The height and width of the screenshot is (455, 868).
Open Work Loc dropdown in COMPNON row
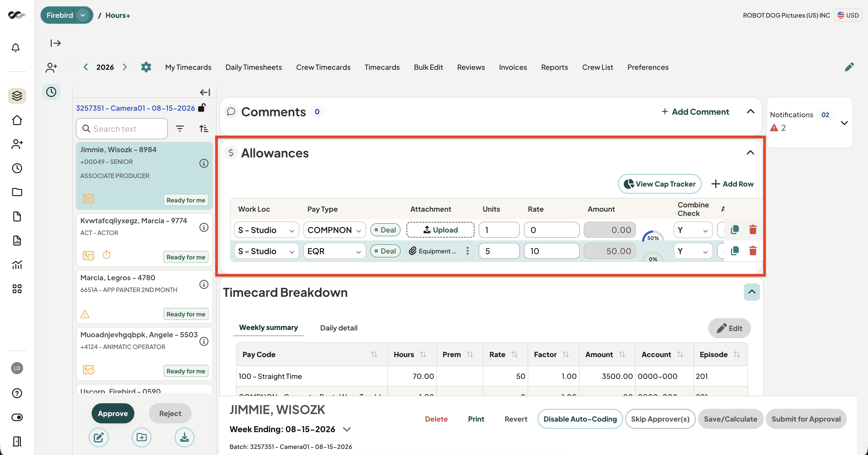click(266, 230)
